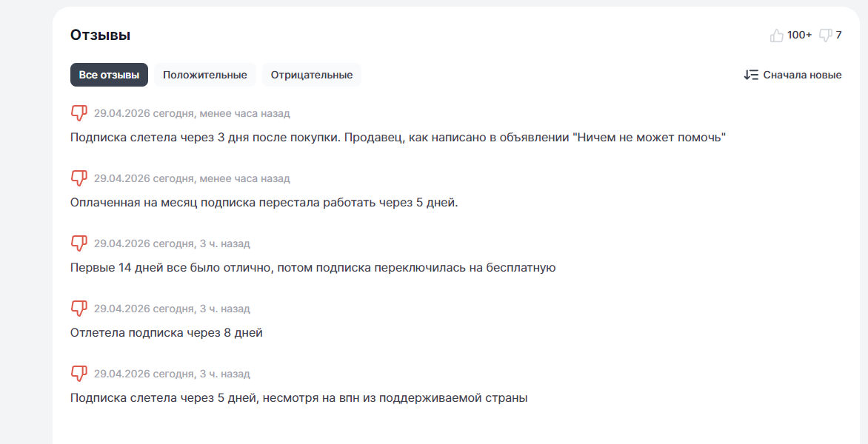Click the thumbs-up icon beside 100+

(x=776, y=35)
